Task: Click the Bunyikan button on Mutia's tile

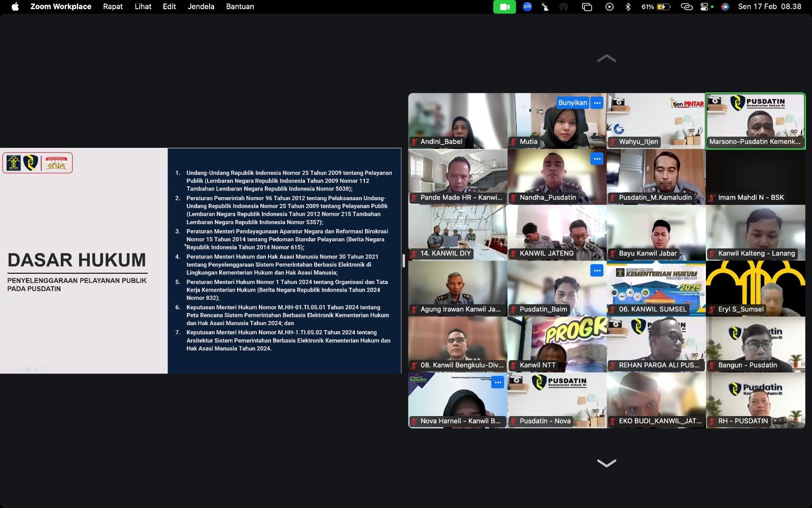Action: point(572,103)
